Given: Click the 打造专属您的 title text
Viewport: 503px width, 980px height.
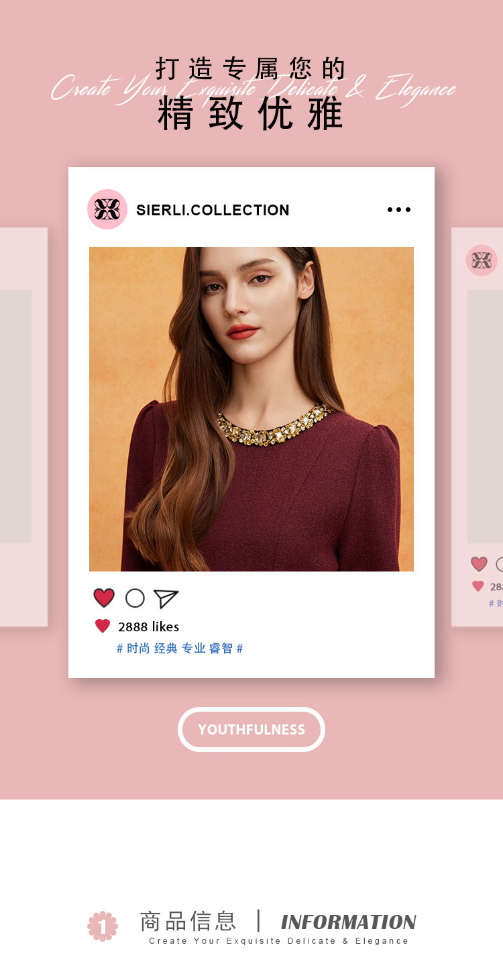Looking at the screenshot, I should tap(251, 68).
